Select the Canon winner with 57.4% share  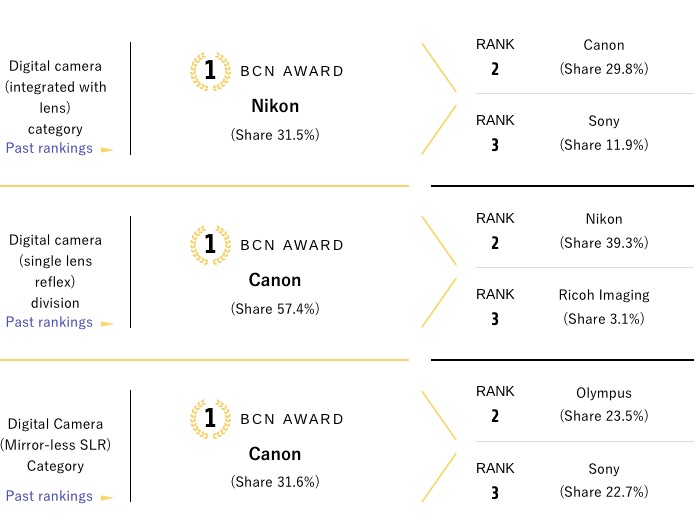[x=275, y=280]
